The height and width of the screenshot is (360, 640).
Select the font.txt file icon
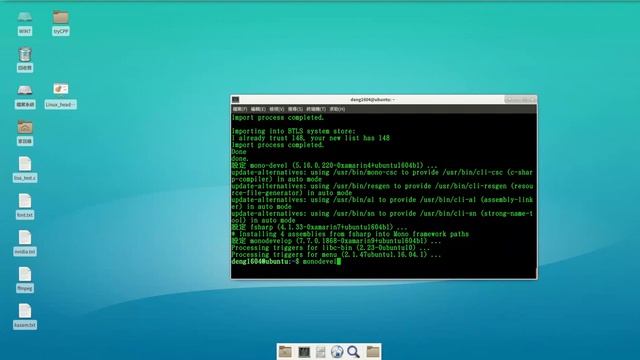pyautogui.click(x=25, y=206)
